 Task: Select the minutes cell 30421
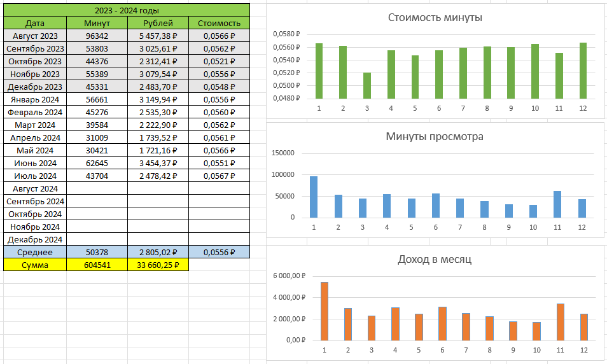[97, 151]
